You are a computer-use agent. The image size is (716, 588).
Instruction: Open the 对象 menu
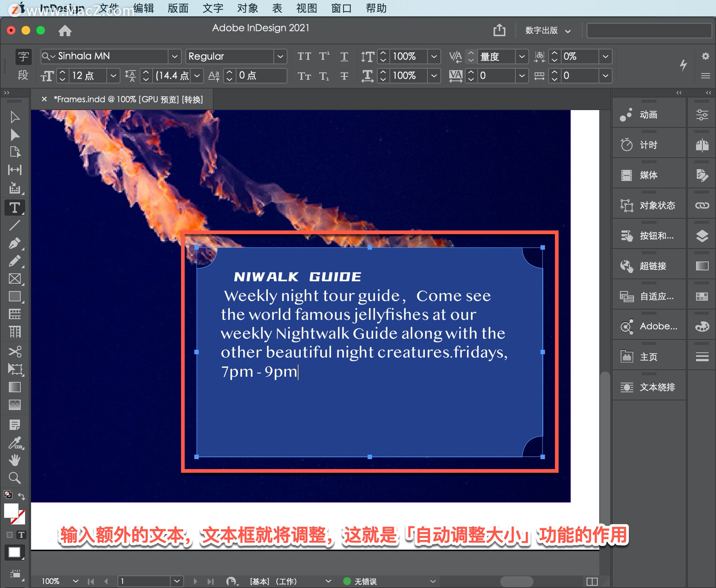(248, 8)
